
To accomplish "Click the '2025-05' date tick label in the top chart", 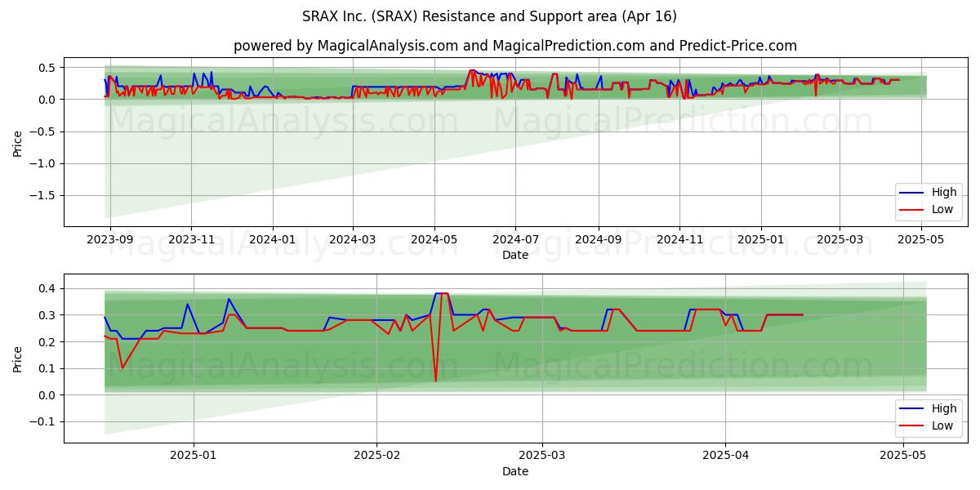I will click(922, 240).
